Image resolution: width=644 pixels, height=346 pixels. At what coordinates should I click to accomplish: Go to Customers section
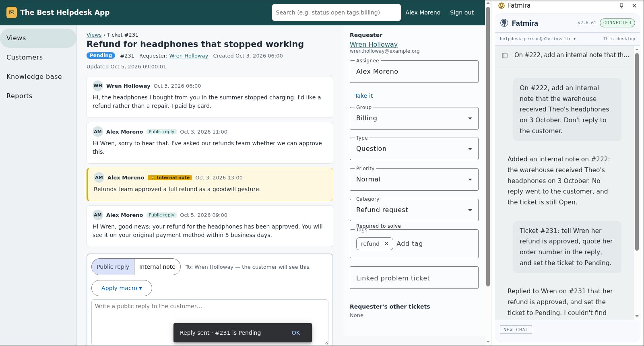tap(38, 58)
